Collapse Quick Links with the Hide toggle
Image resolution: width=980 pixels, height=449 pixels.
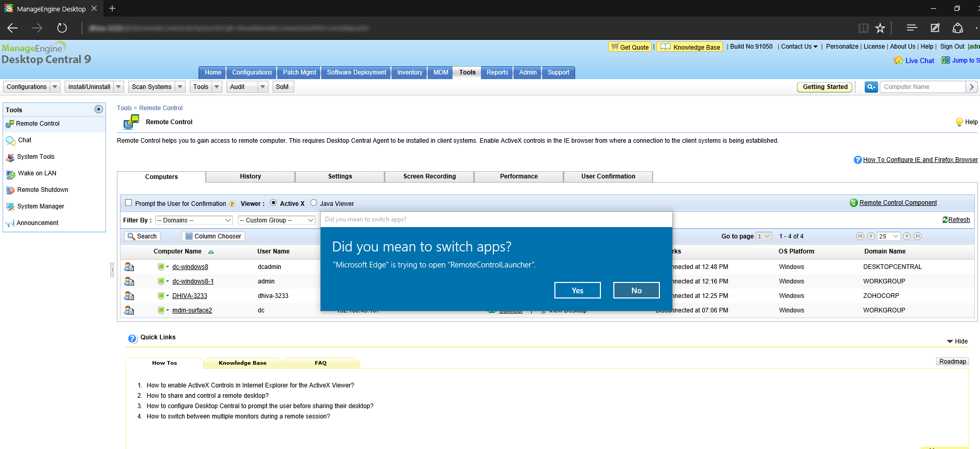[957, 341]
